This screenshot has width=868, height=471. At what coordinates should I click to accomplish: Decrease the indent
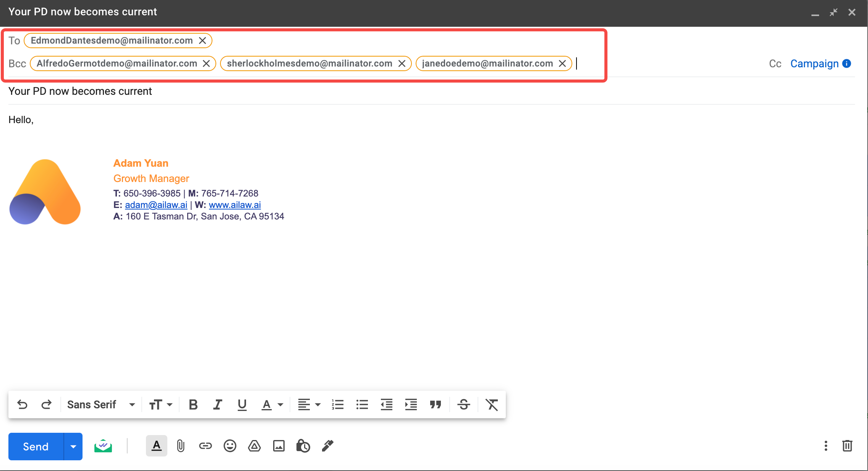(387, 404)
